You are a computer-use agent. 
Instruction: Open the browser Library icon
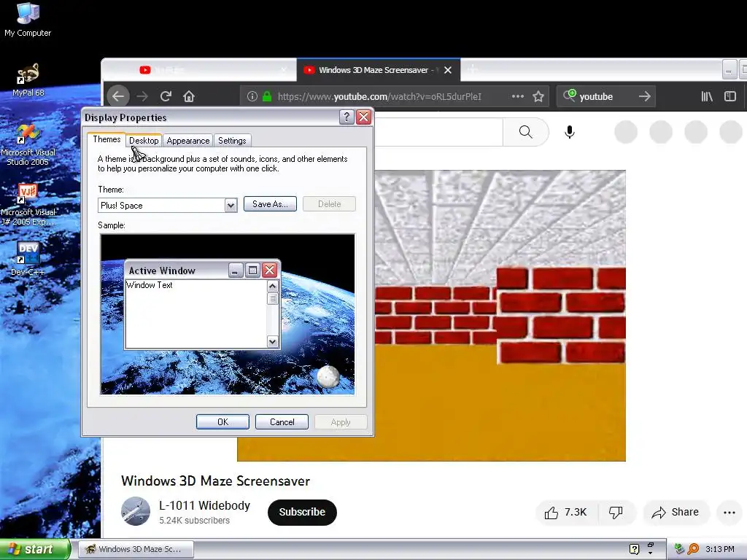(707, 97)
